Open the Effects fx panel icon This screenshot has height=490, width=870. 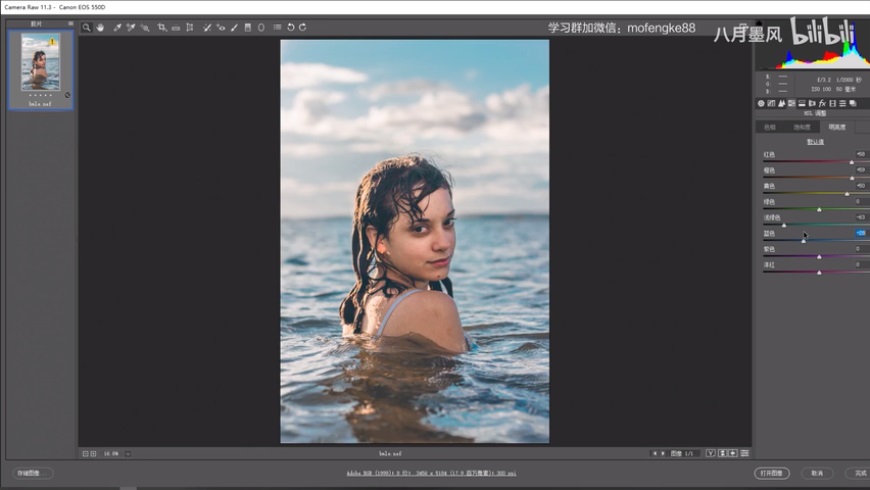[x=822, y=103]
